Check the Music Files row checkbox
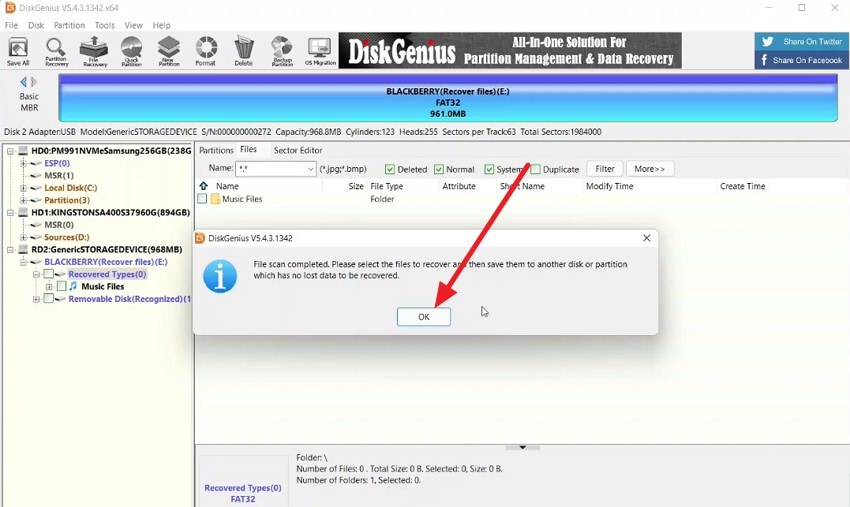The image size is (850, 507). click(202, 199)
